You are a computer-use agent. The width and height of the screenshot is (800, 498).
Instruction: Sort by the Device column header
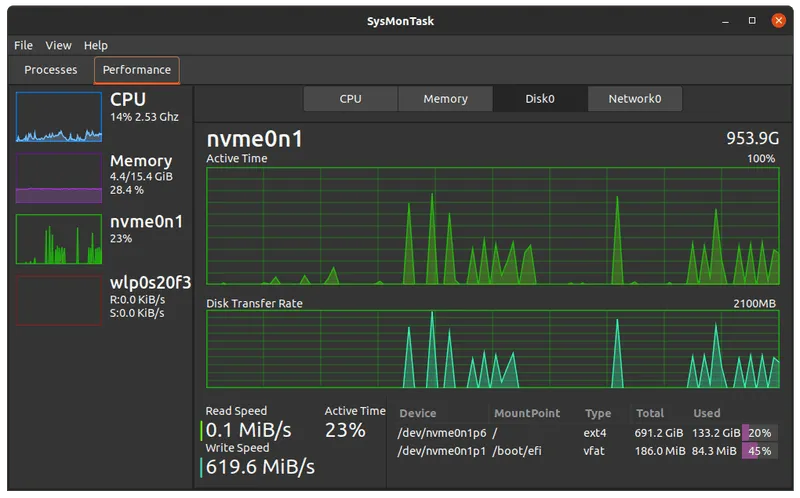point(418,413)
